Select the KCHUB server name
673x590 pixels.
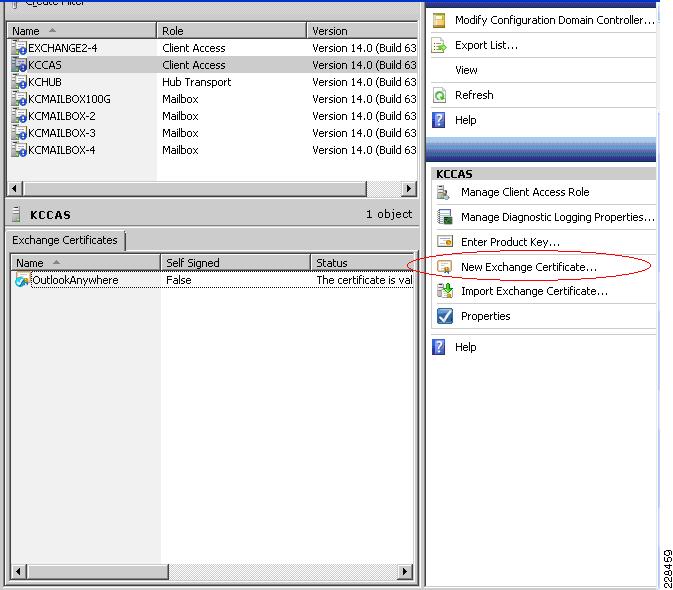pyautogui.click(x=45, y=82)
